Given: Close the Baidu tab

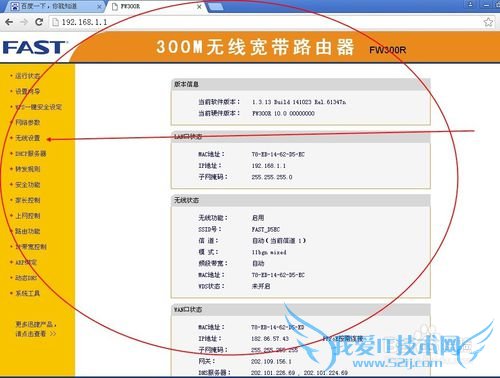Looking at the screenshot, I should click(x=99, y=7).
